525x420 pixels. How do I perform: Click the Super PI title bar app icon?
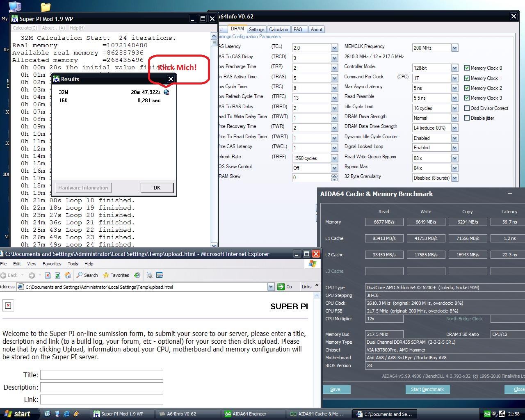coord(15,19)
